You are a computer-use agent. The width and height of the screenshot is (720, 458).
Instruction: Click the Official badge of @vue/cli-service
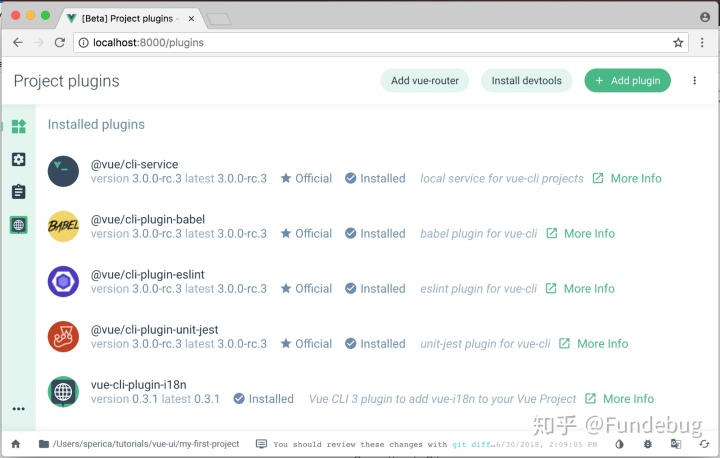[306, 178]
